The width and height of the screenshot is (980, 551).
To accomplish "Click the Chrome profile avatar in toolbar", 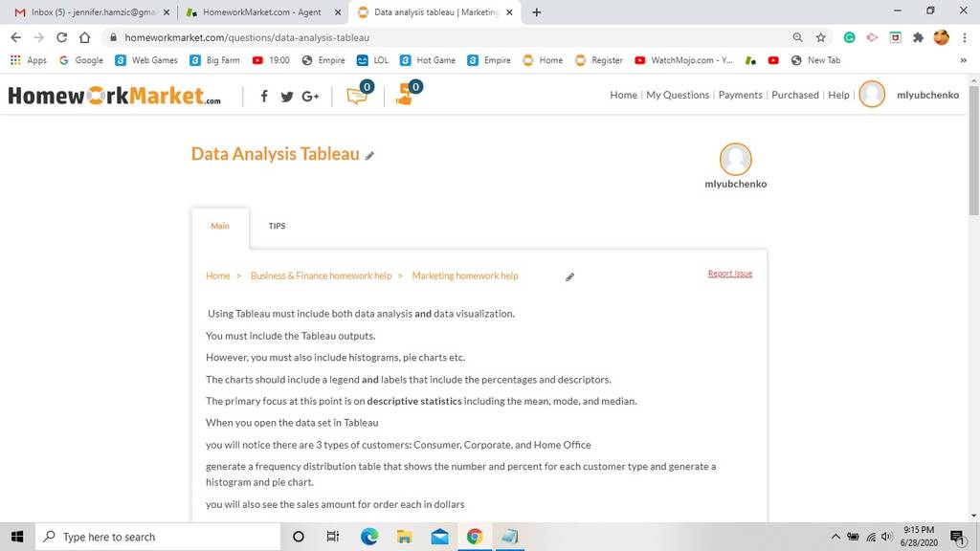I will pos(942,37).
